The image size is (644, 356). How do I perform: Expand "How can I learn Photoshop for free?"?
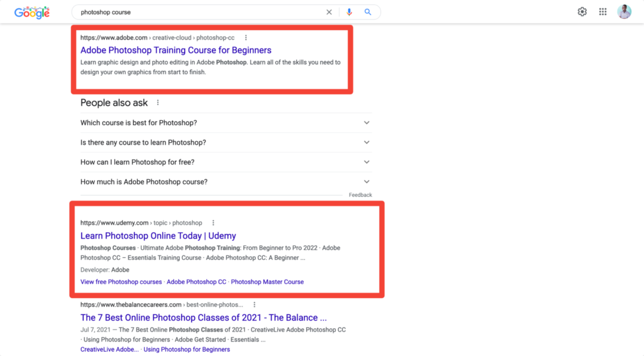click(x=367, y=162)
